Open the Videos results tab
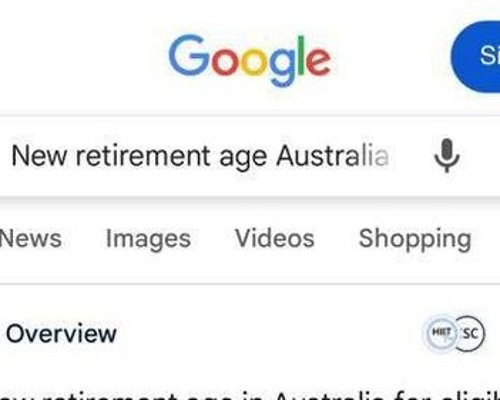This screenshot has width=500, height=400. [x=275, y=238]
